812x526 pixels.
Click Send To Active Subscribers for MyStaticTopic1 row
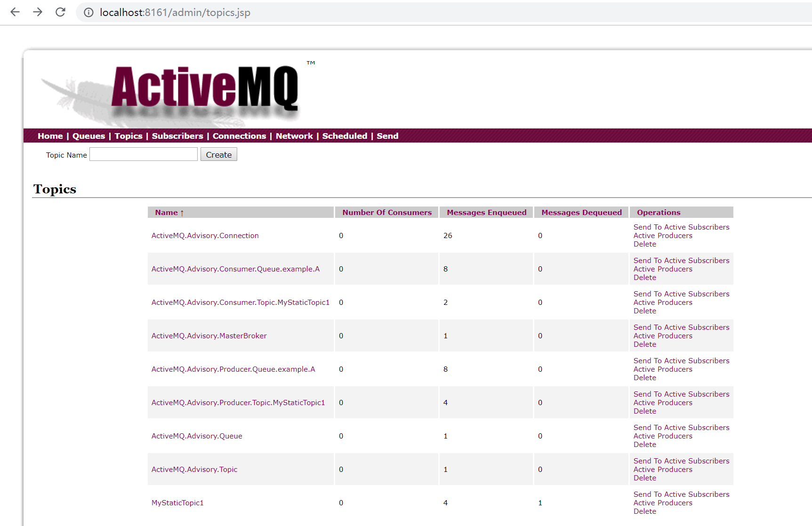[x=681, y=494]
